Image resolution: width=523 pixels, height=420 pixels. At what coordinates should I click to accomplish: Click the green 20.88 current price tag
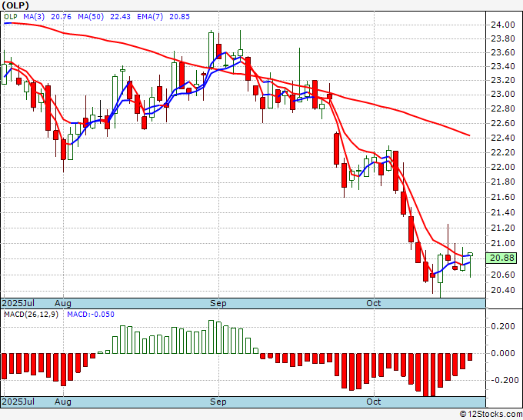(501, 258)
